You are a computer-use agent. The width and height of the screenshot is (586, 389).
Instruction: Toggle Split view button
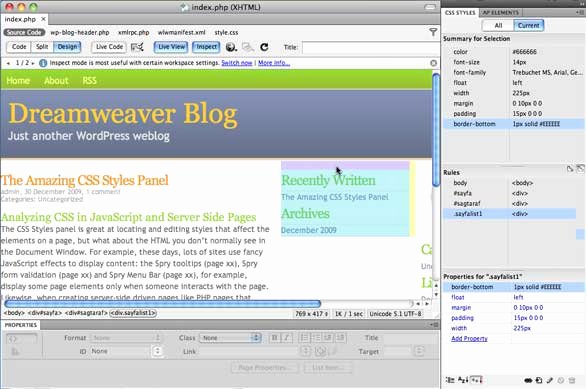[42, 47]
